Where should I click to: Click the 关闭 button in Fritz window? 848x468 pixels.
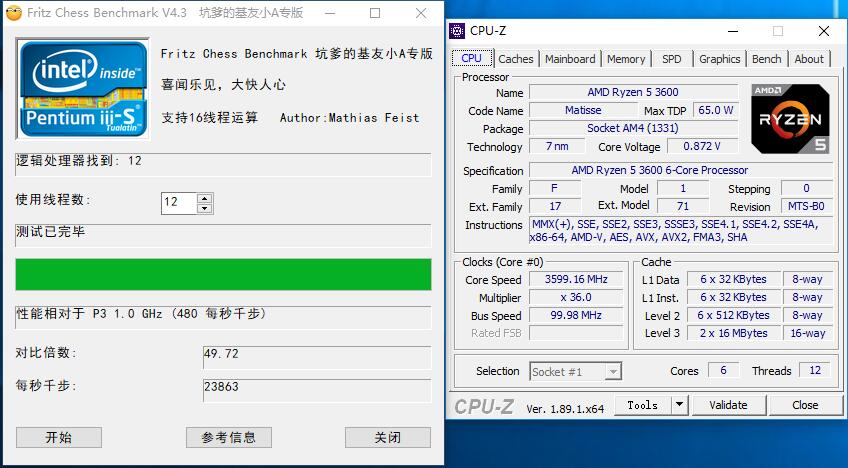coord(388,437)
